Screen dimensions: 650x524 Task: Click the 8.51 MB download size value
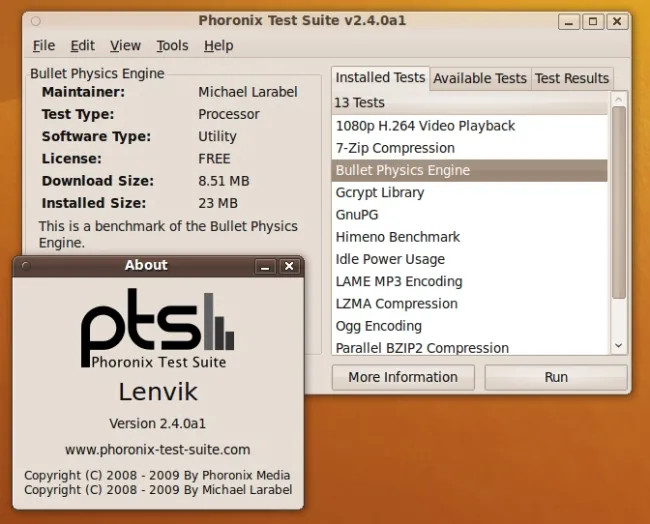click(x=224, y=181)
